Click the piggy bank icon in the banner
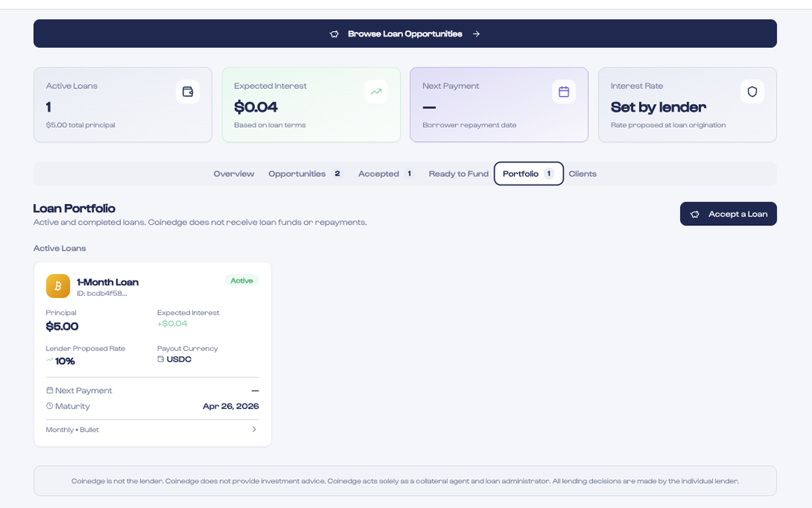Screen dimensions: 812x508 334,34
